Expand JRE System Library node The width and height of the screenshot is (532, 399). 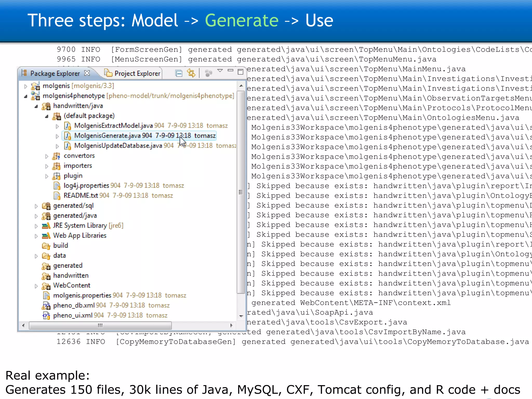(x=36, y=226)
